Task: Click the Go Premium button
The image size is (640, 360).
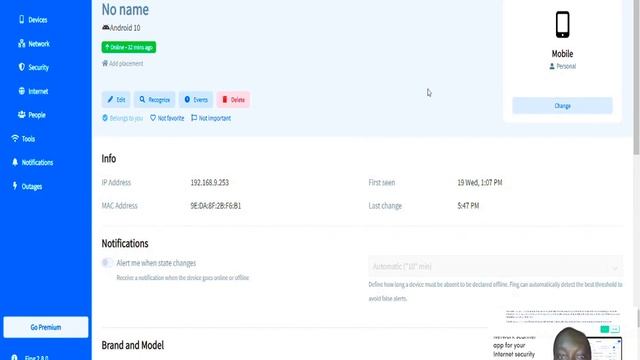Action: (x=46, y=327)
